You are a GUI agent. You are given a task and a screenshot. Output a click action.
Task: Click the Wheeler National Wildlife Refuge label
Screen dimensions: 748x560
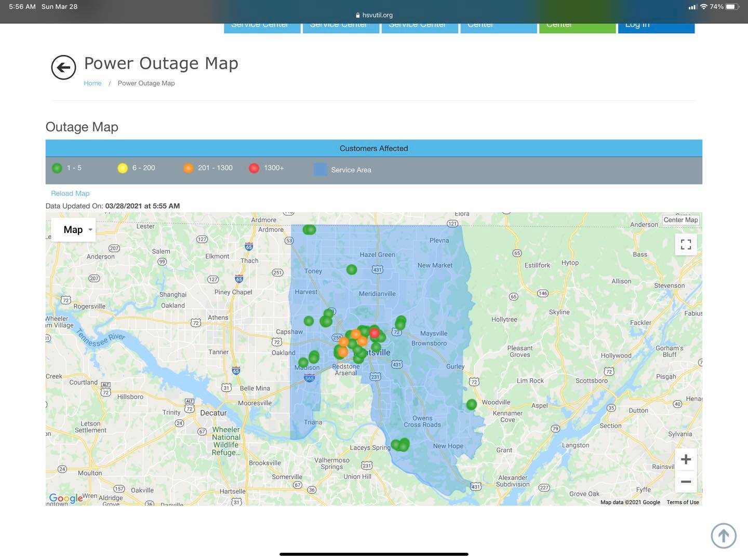226,441
